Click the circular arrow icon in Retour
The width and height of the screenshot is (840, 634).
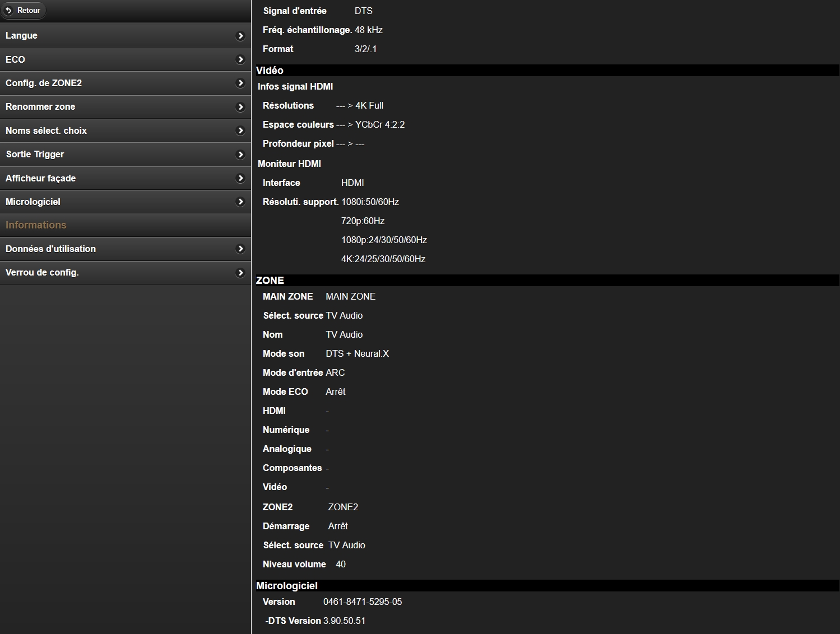tap(9, 11)
